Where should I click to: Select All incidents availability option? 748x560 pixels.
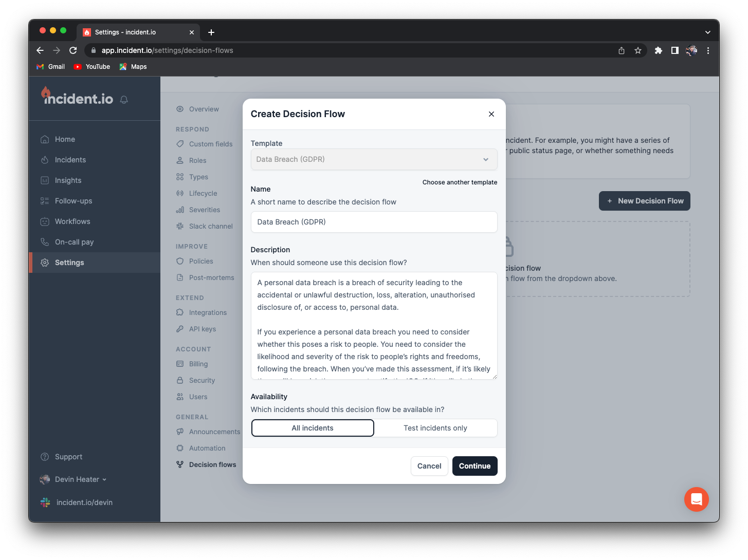tap(313, 428)
